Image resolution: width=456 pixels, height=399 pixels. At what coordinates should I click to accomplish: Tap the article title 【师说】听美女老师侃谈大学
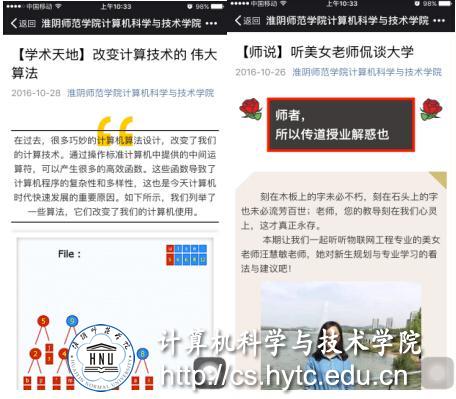point(327,52)
